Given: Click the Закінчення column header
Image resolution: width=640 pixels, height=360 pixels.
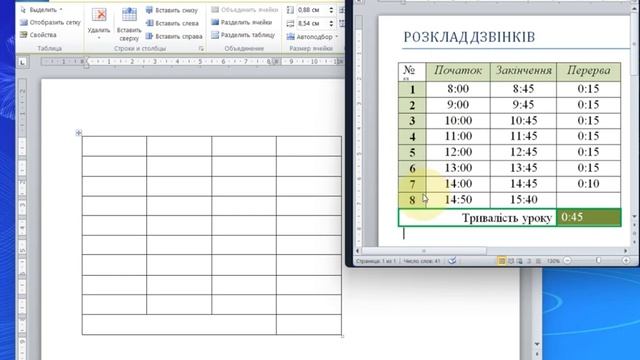Looking at the screenshot, I should 523,71.
